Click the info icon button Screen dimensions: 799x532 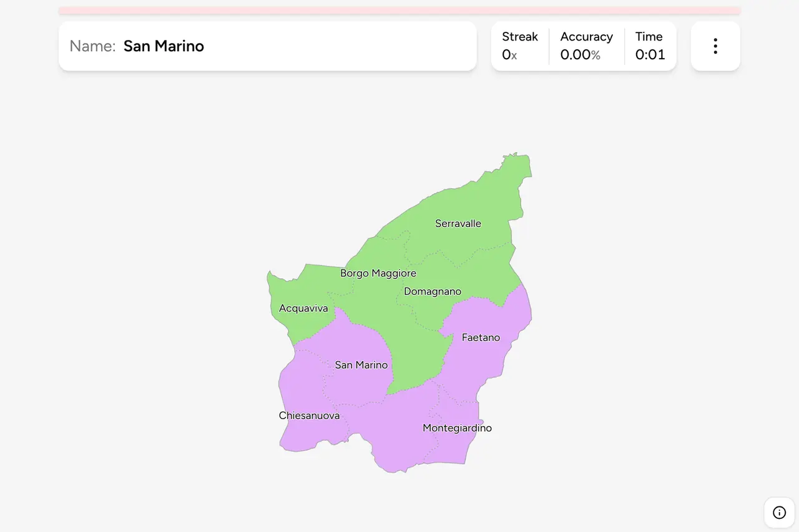pos(779,513)
